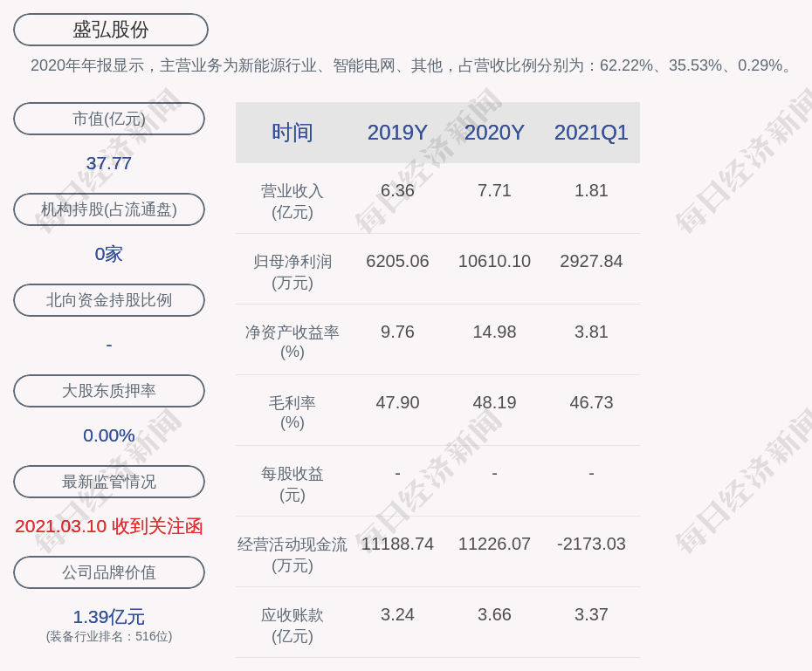Click the red 2021.03.10 收到关注函 notice

(109, 526)
